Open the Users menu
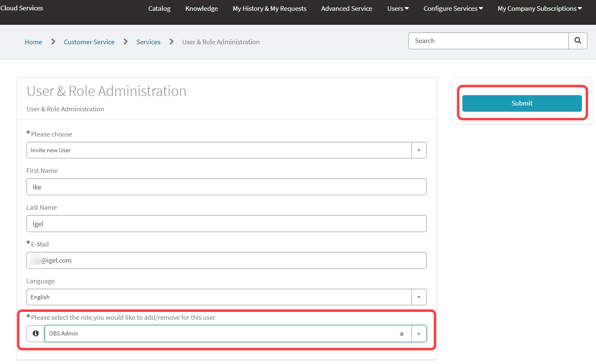 tap(398, 9)
